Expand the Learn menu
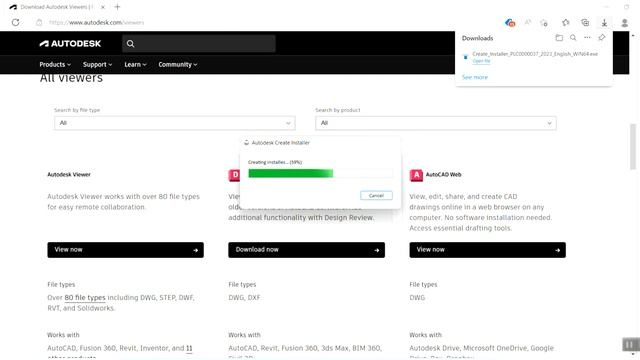Screen dimensions: 640x360 (135, 64)
